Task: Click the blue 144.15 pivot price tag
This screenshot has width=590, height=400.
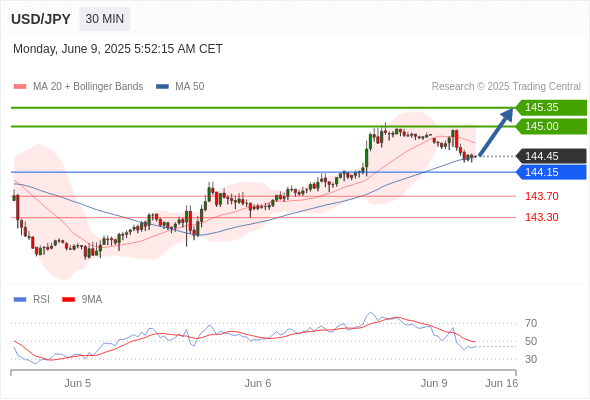Action: tap(551, 172)
